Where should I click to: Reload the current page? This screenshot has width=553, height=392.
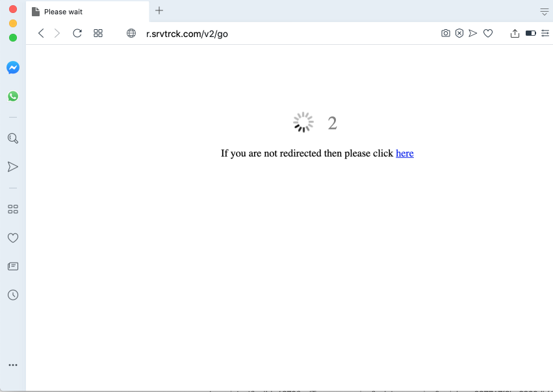(x=77, y=33)
